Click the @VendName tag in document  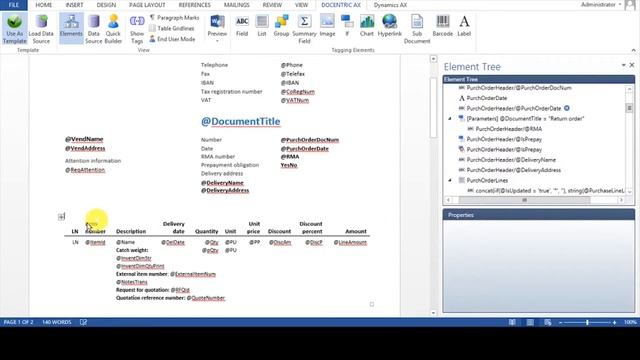pyautogui.click(x=84, y=139)
